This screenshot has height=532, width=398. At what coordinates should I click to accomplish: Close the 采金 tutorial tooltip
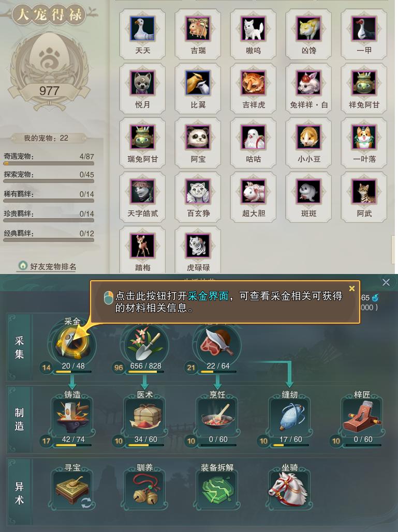tap(352, 288)
